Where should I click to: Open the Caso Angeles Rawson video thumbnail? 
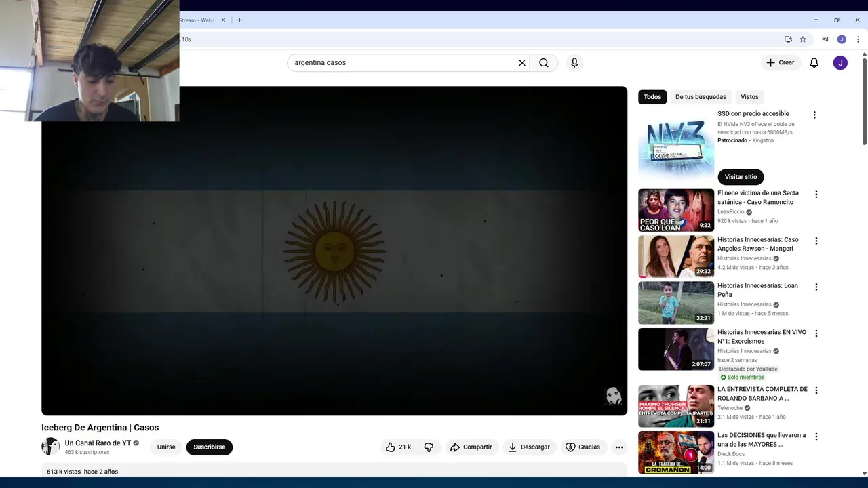coord(676,256)
